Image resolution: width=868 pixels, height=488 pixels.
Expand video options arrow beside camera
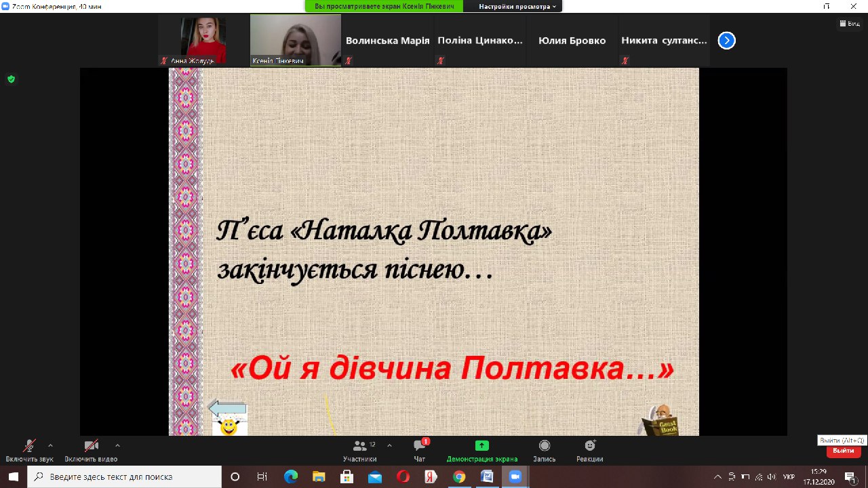click(117, 445)
